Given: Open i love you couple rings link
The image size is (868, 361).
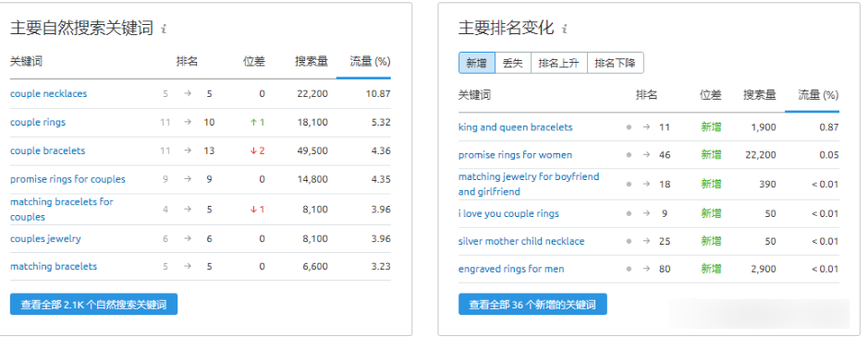Looking at the screenshot, I should click(x=508, y=213).
